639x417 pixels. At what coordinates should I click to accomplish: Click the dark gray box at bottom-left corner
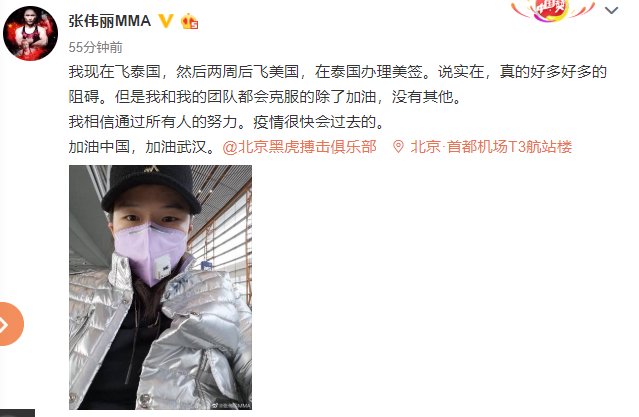(17, 413)
